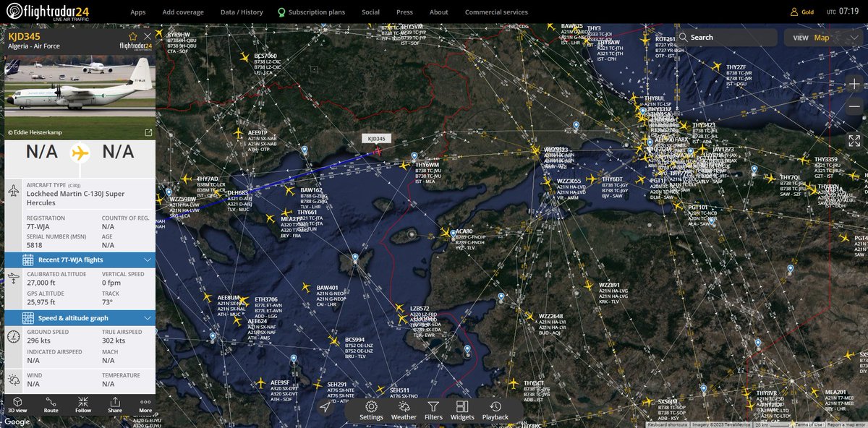Click the 73° track value
This screenshot has width=868, height=428.
click(x=109, y=302)
